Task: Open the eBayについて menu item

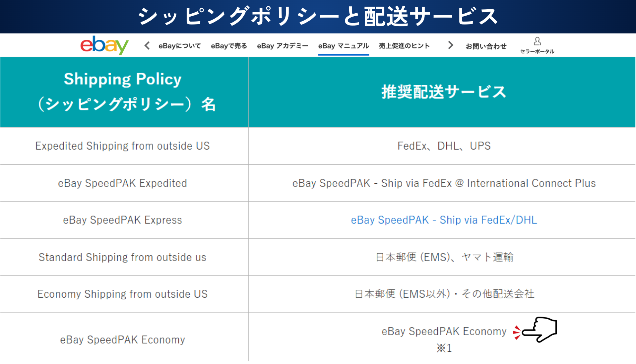Action: click(179, 46)
